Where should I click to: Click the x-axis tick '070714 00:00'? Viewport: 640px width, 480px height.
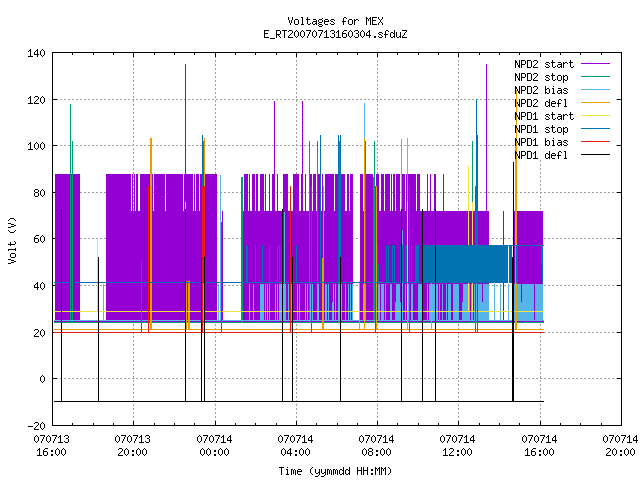214,446
